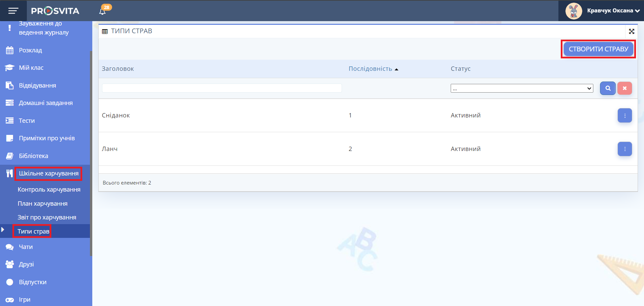Viewport: 644px width, 306px height.
Task: Expand the Типи страв panel to fullscreen
Action: tap(631, 31)
